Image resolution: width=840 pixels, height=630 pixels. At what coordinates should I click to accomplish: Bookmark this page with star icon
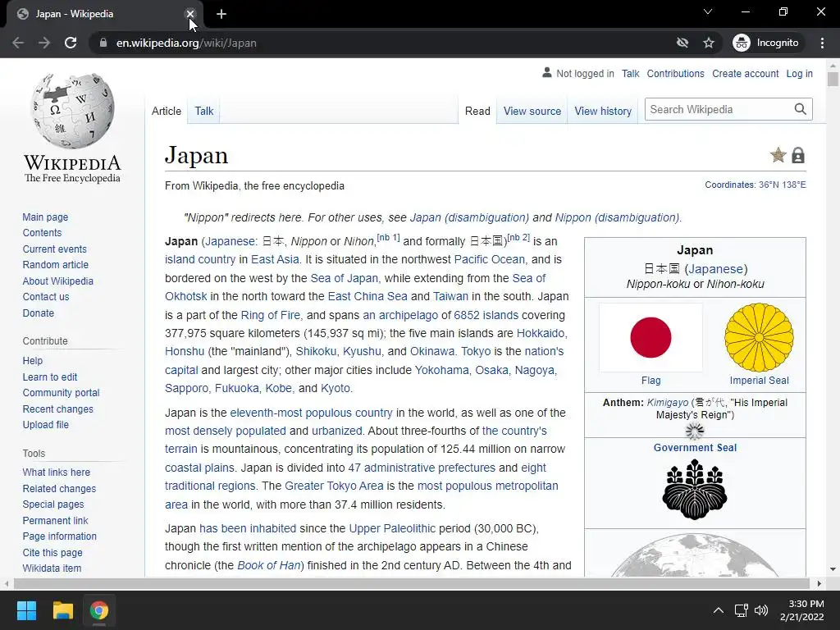coord(709,43)
